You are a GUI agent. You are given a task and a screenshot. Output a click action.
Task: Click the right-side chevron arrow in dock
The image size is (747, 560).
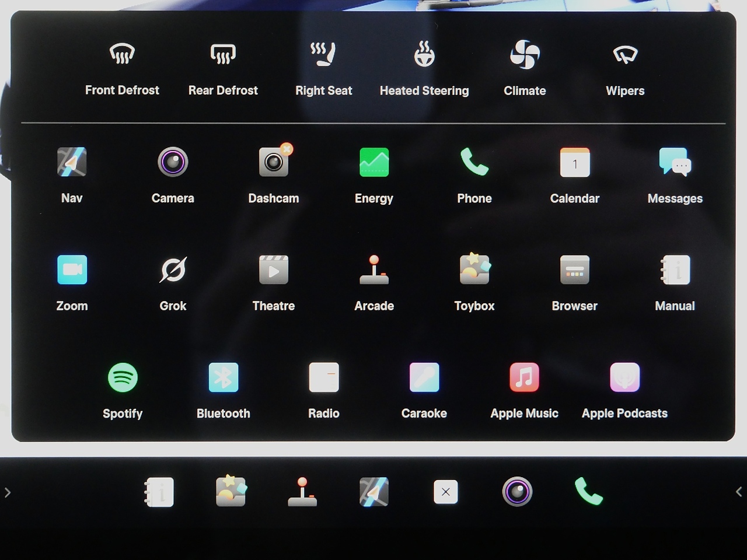click(x=739, y=492)
